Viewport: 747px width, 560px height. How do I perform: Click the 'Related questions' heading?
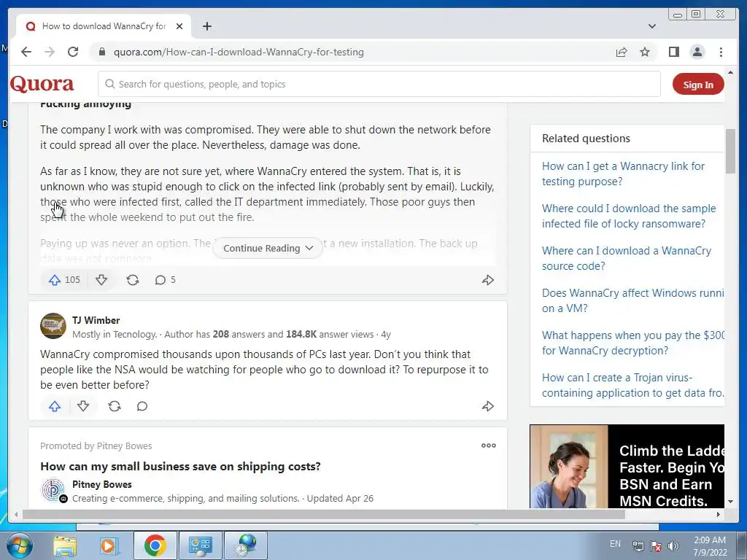tap(586, 139)
